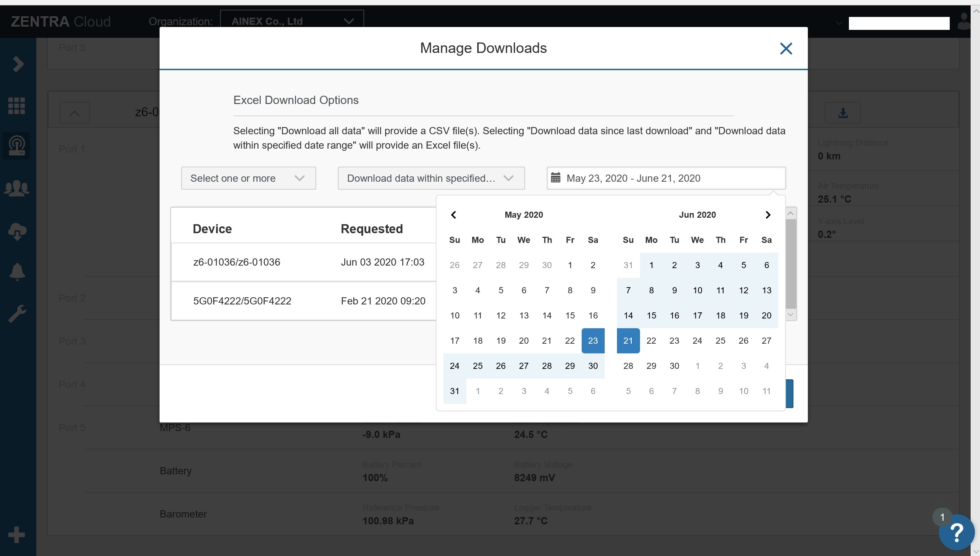Open the Download data within specified dropdown
Viewport: 980px width, 556px height.
[x=431, y=178]
